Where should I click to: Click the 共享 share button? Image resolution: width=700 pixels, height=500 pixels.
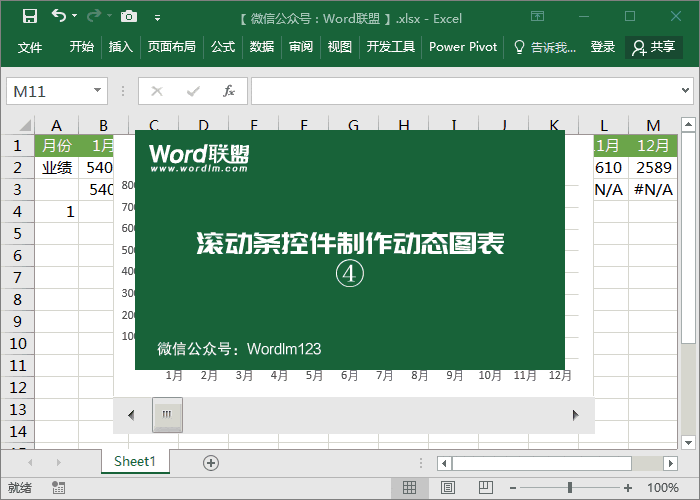[654, 47]
